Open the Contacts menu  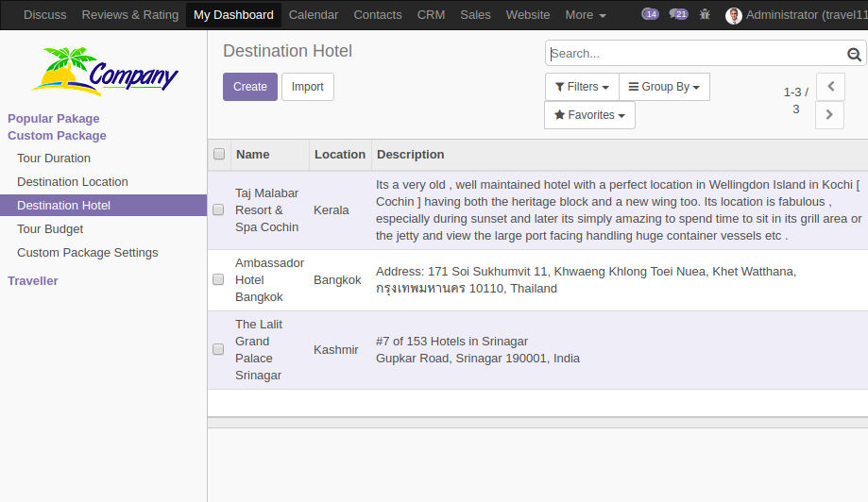(x=378, y=15)
